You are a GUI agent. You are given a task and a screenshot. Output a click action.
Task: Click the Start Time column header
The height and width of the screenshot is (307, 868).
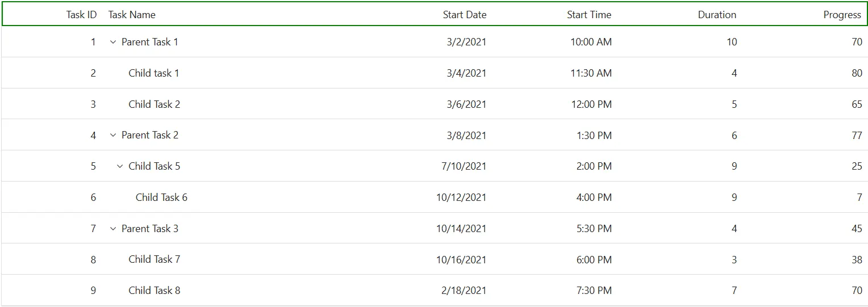click(x=589, y=15)
